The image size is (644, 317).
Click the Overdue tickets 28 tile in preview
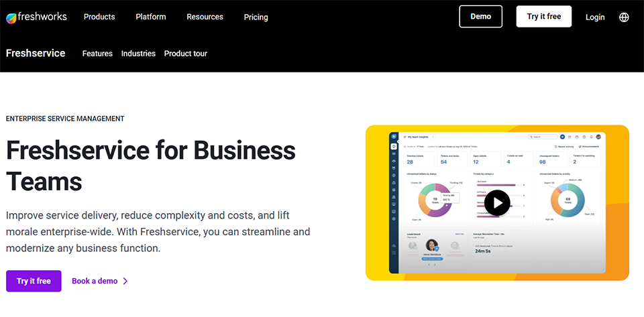tap(419, 159)
